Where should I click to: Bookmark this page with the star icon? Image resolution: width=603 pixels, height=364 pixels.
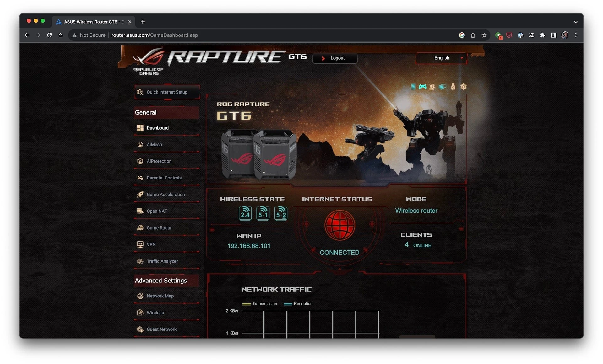pos(484,35)
